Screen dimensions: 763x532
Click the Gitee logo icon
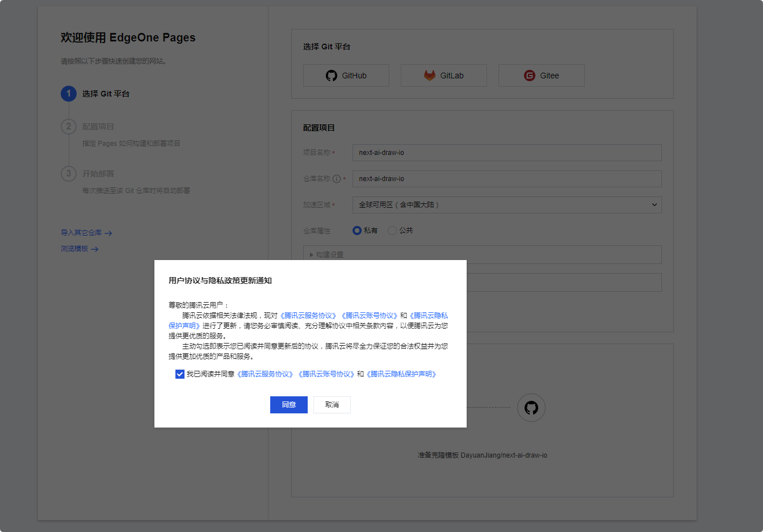[x=530, y=76]
